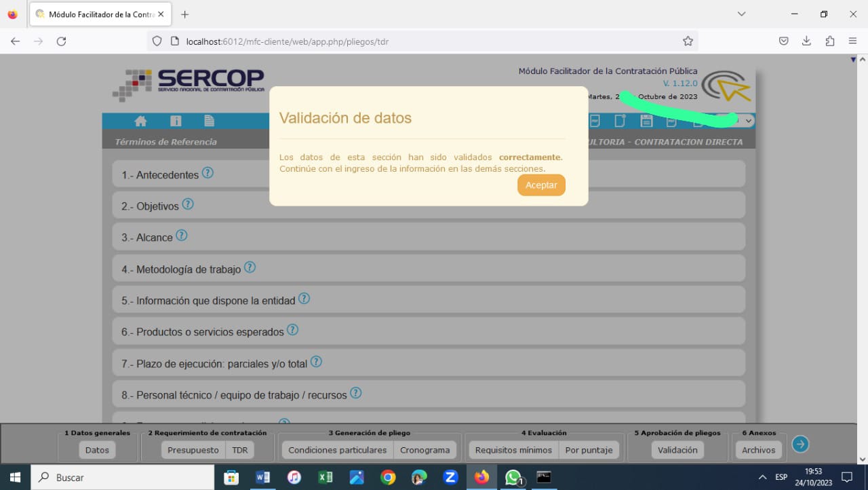Open WhatsApp from the Windows taskbar
The image size is (868, 490).
[513, 478]
